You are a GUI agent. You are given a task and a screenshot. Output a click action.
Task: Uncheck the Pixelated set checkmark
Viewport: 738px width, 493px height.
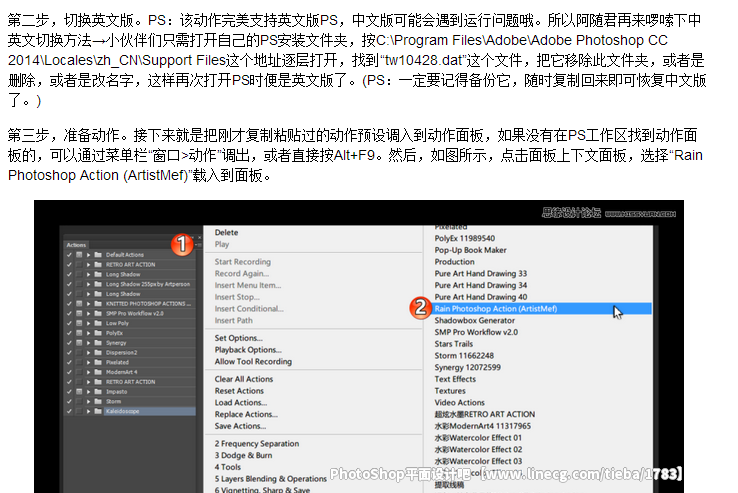[69, 362]
